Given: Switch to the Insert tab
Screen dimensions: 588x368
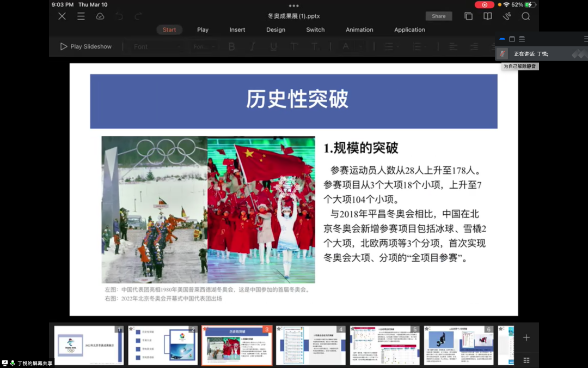Looking at the screenshot, I should (x=237, y=30).
